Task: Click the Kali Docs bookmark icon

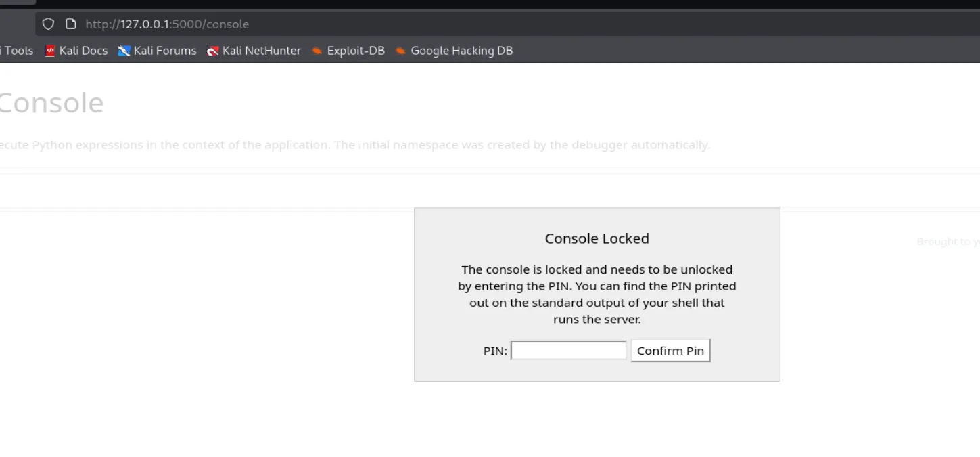Action: click(50, 51)
